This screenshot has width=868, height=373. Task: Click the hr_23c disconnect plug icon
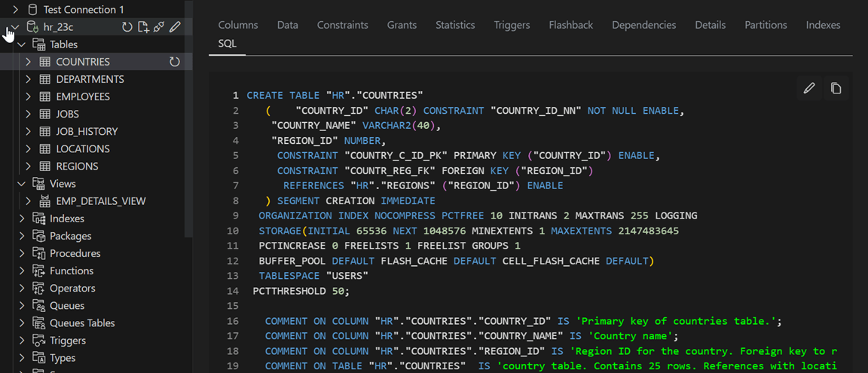[x=159, y=27]
